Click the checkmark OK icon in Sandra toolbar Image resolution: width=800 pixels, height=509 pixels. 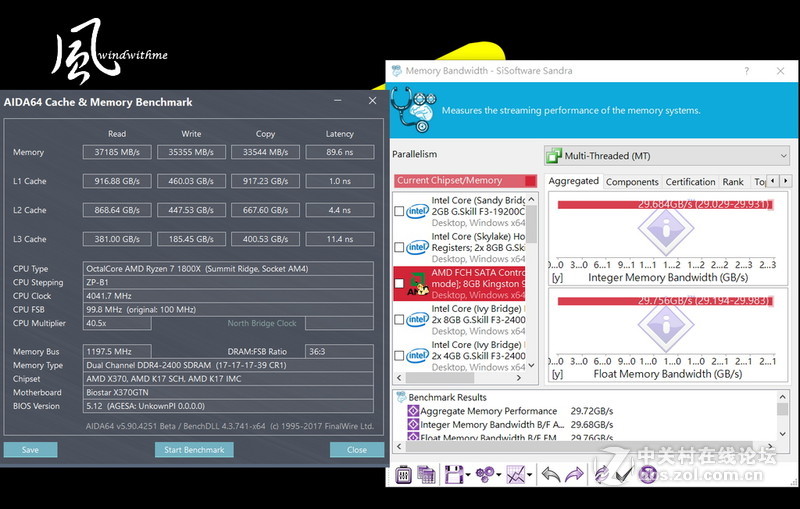coord(623,475)
